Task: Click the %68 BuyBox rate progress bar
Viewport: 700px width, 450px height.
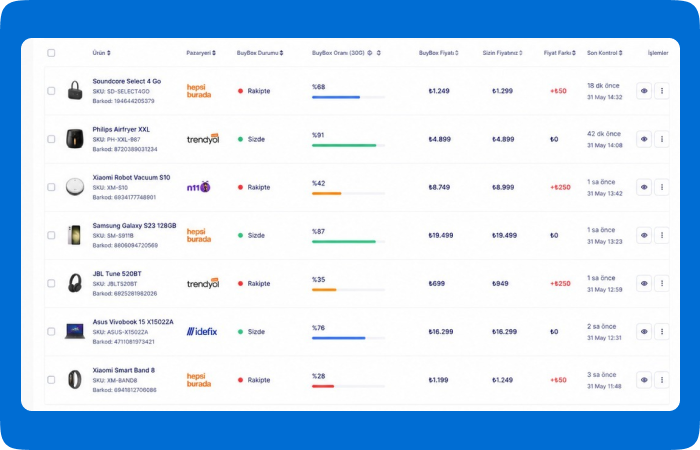Action: (348, 97)
